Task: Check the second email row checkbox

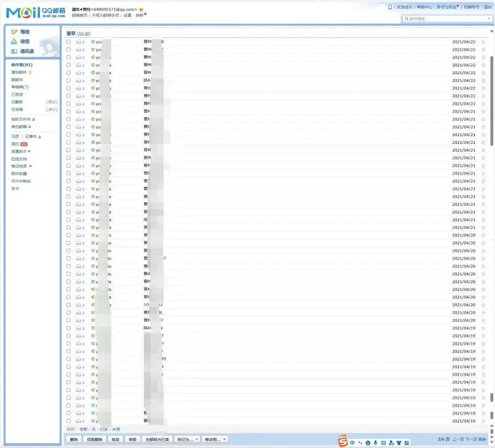Action: pos(68,49)
